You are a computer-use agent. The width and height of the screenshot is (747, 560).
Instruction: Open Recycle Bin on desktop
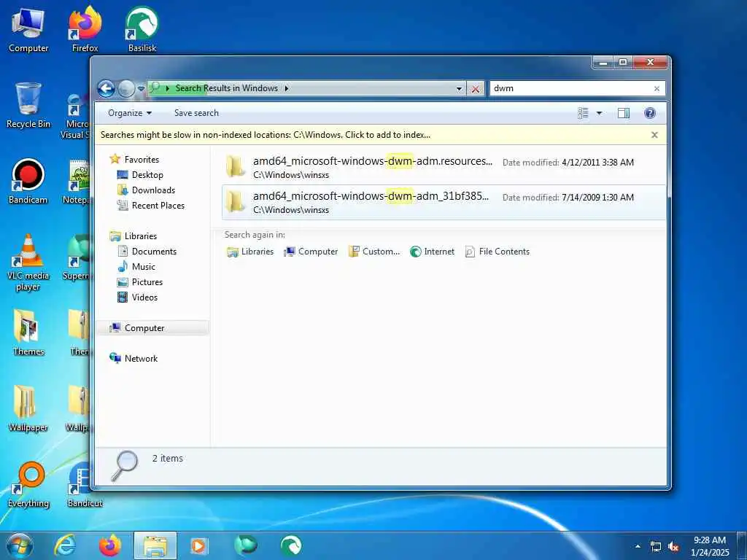point(28,105)
